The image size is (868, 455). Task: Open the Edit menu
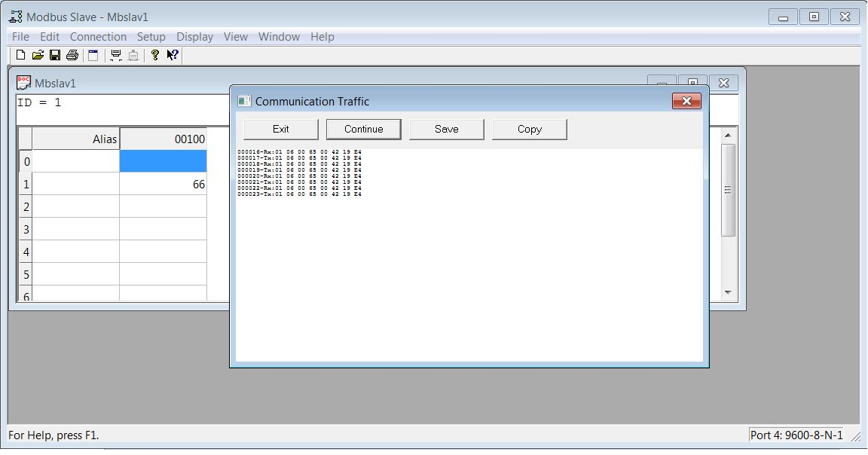click(49, 36)
